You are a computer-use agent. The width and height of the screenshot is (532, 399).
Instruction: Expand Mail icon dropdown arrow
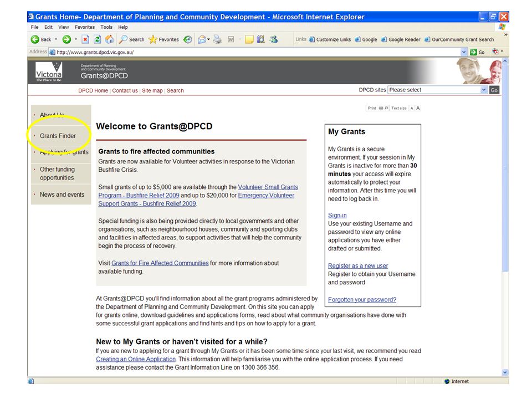click(208, 39)
